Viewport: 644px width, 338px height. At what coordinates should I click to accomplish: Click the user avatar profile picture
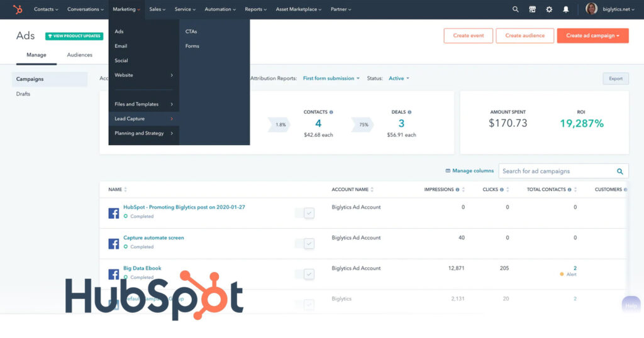591,9
